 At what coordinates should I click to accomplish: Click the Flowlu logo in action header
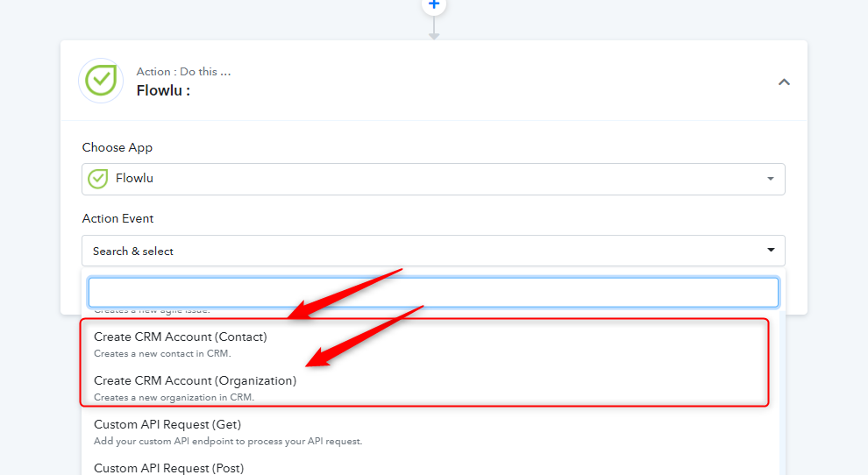(x=101, y=81)
